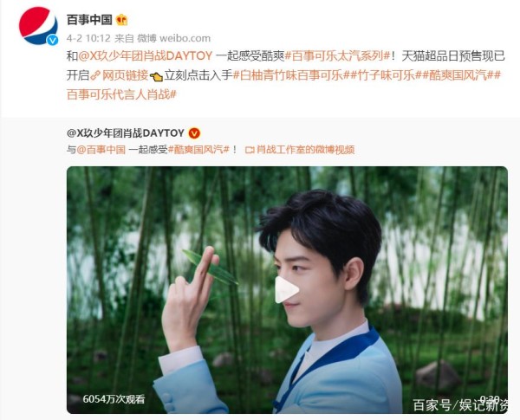This screenshot has width=520, height=420.
Task: Open hashtag #百事可乐代言人肖战#
Action: pos(121,94)
